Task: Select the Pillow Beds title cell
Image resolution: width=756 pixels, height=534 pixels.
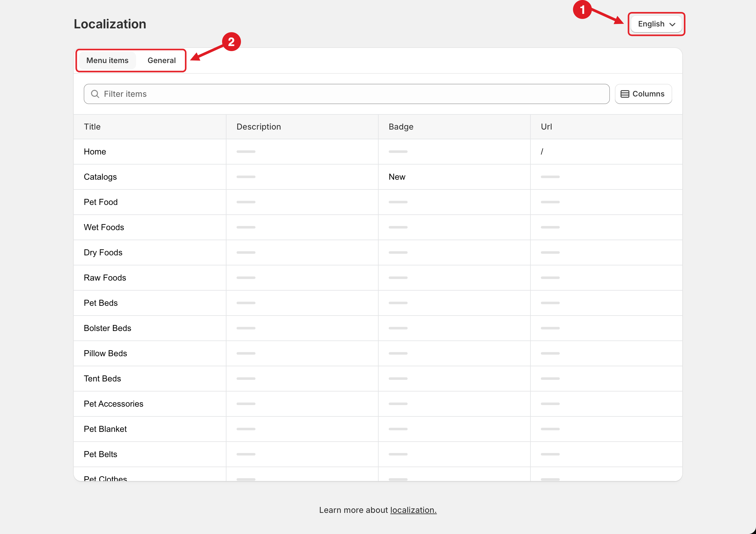Action: (x=150, y=353)
